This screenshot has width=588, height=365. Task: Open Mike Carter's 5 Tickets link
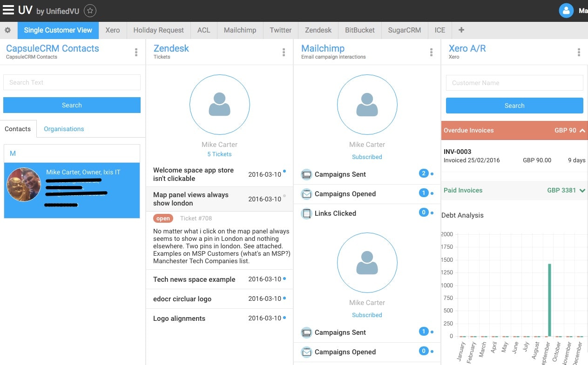coord(219,154)
